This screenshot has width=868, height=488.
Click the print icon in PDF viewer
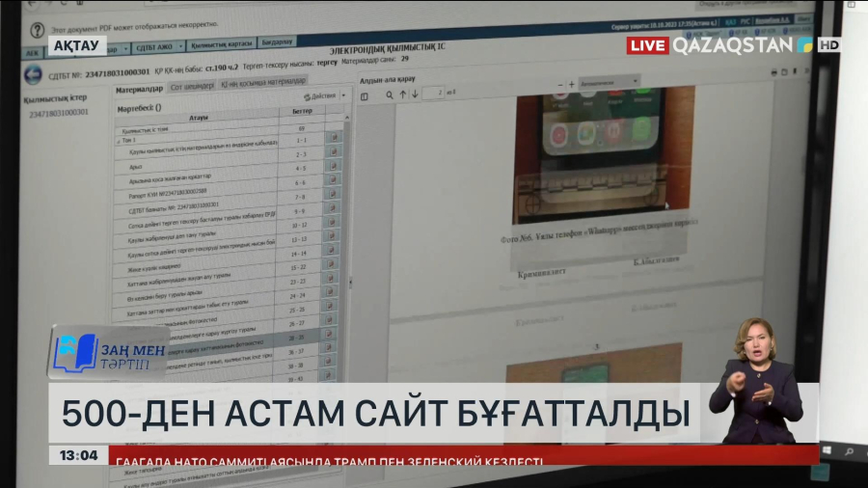(x=773, y=72)
